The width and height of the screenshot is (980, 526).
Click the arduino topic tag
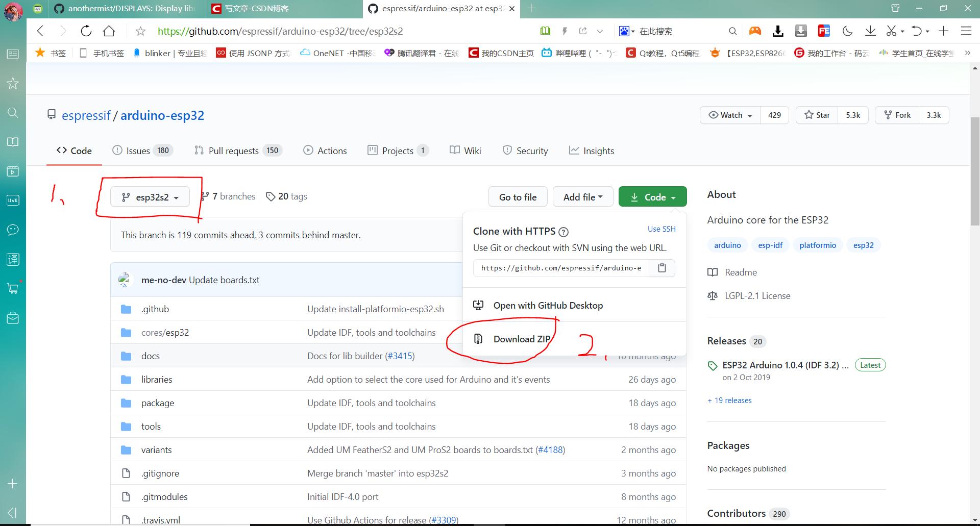coord(727,245)
